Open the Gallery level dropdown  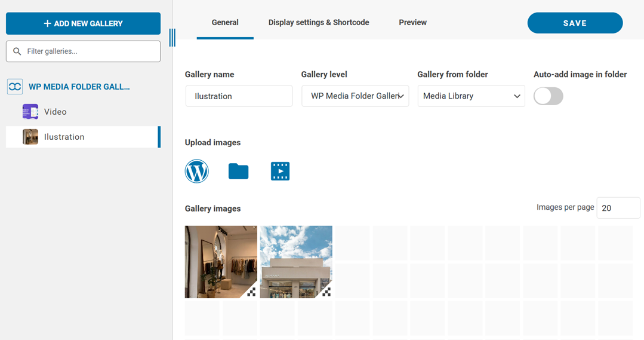tap(355, 96)
